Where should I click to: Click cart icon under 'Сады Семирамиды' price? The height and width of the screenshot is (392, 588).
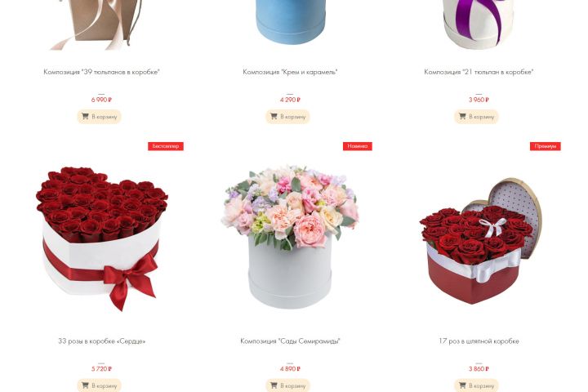[x=274, y=385]
